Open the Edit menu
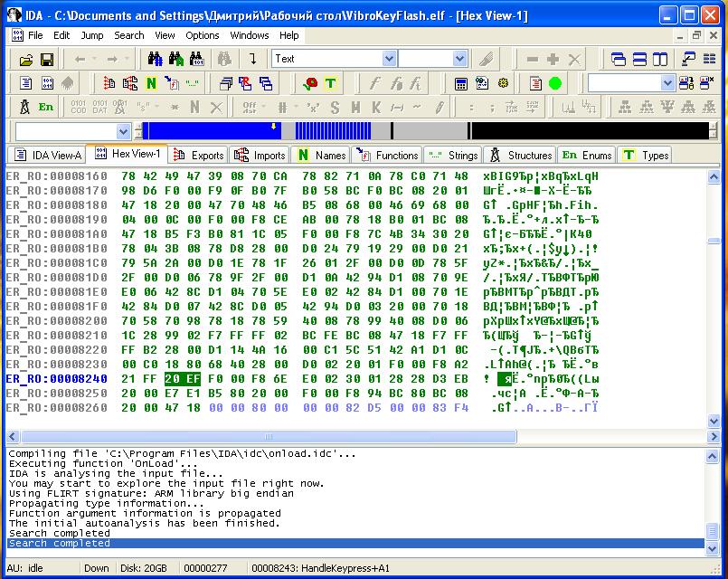Screen dimensions: 728x579 (x=61, y=35)
